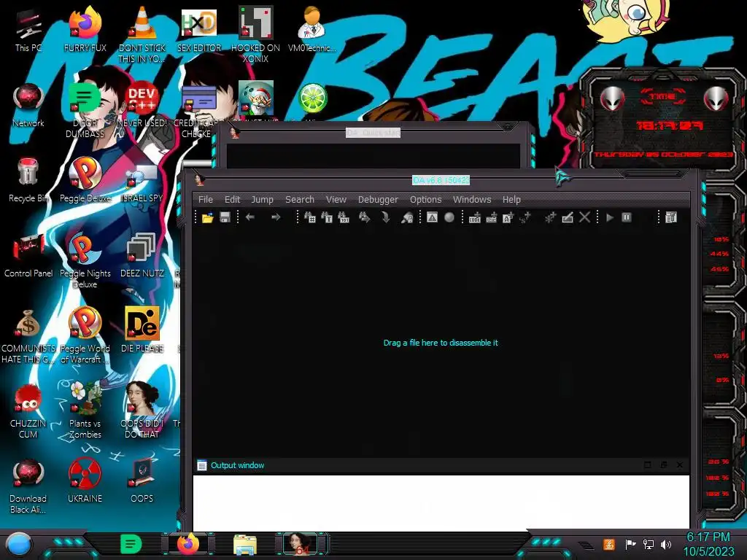Open the Search menu

click(300, 200)
